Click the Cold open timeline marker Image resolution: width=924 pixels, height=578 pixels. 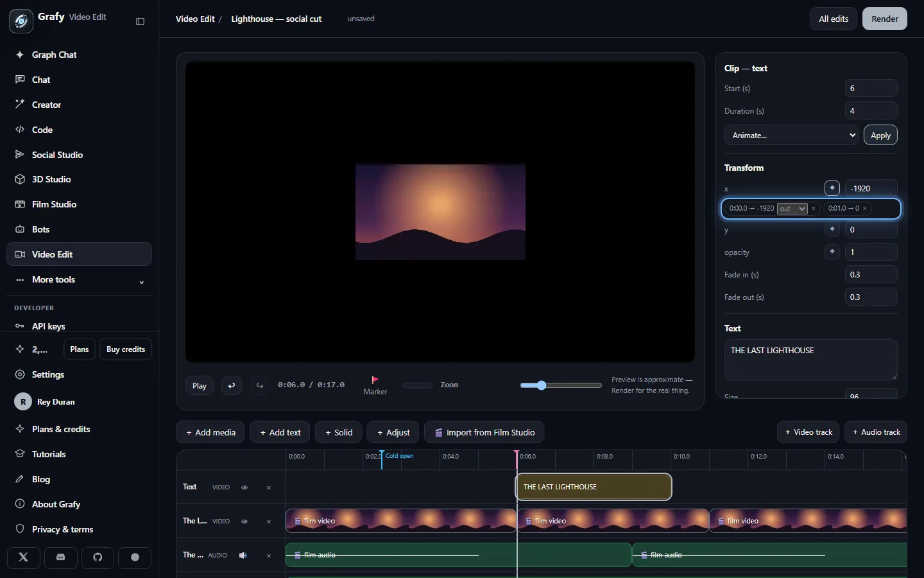[x=399, y=456]
